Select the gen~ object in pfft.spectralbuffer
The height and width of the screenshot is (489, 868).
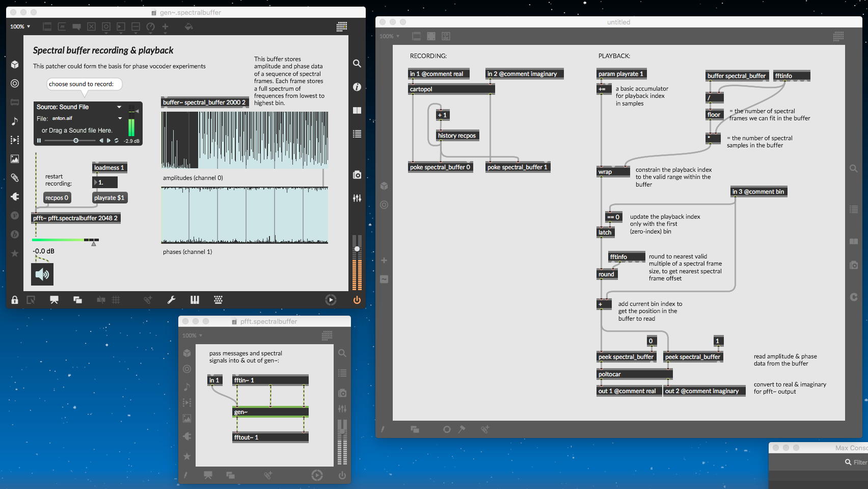(270, 412)
